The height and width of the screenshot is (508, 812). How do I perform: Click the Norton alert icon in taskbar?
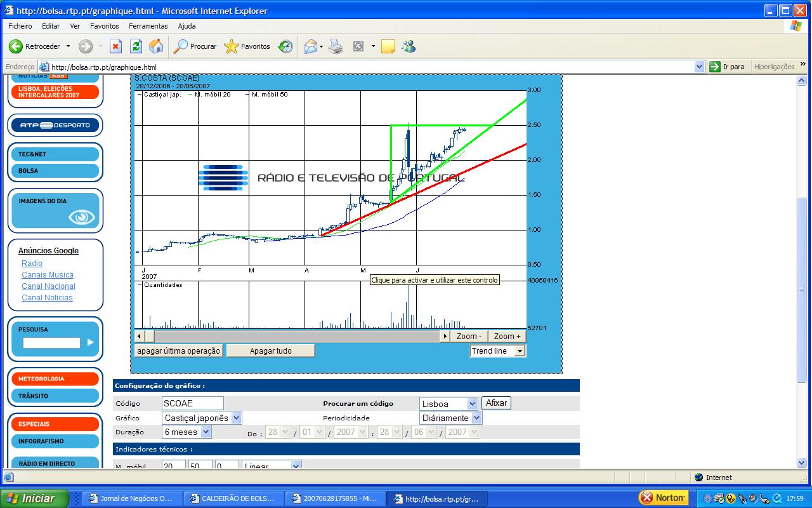pyautogui.click(x=646, y=498)
